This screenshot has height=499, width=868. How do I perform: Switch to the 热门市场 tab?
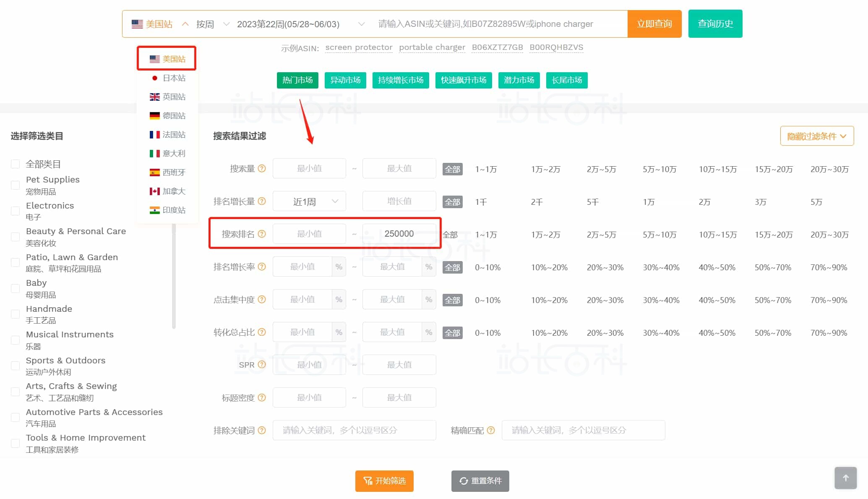pyautogui.click(x=297, y=80)
